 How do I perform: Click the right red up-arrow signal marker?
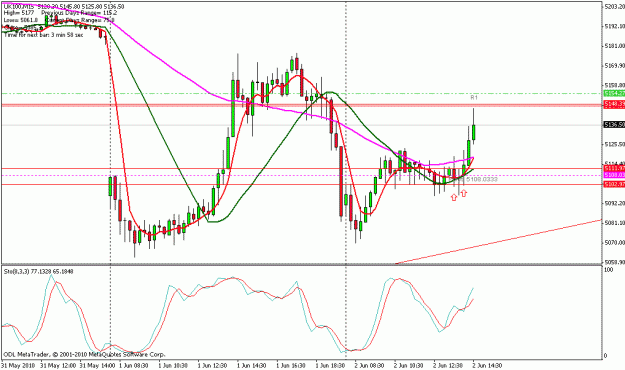tap(464, 193)
